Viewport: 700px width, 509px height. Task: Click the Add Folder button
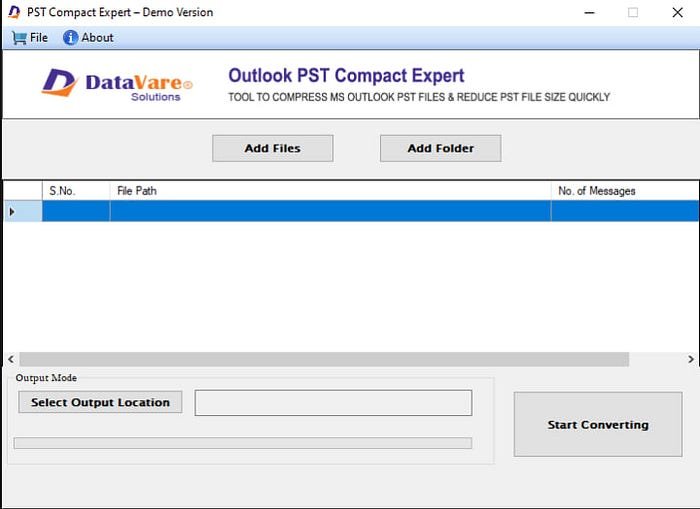point(441,148)
